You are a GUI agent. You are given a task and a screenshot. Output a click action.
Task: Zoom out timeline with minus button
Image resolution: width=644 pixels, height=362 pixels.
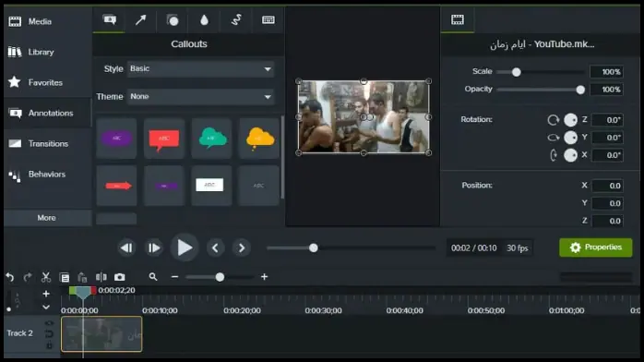[174, 277]
